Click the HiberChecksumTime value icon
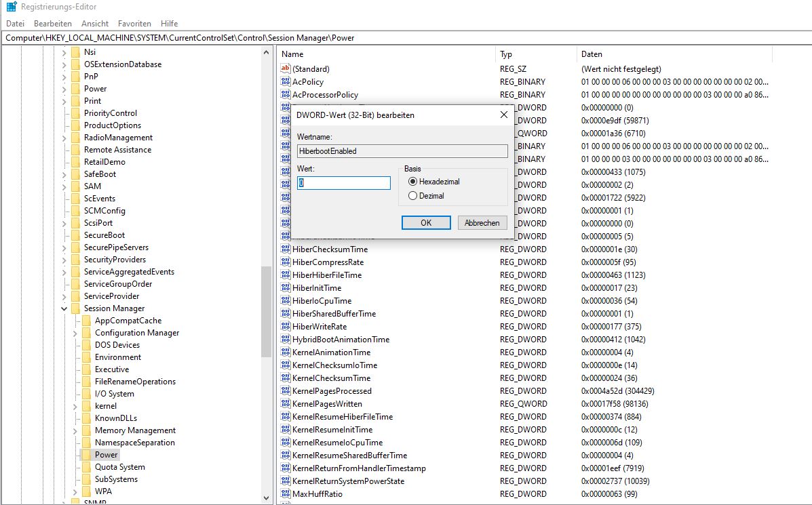 tap(286, 249)
